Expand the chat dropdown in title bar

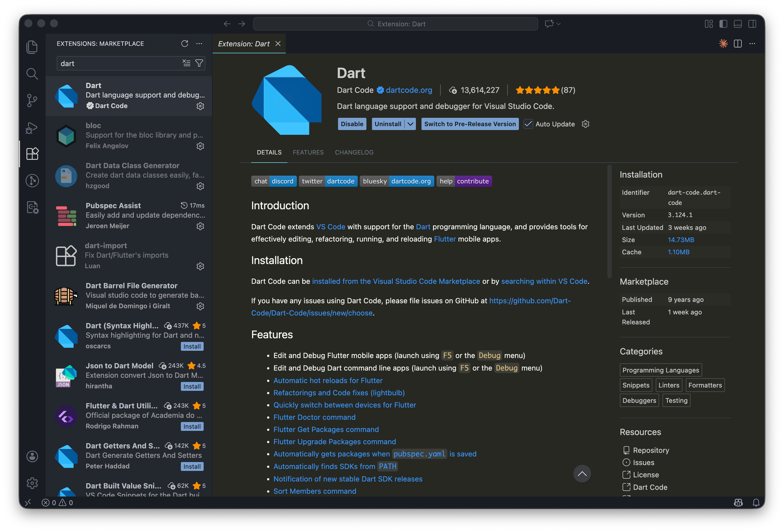pos(559,24)
